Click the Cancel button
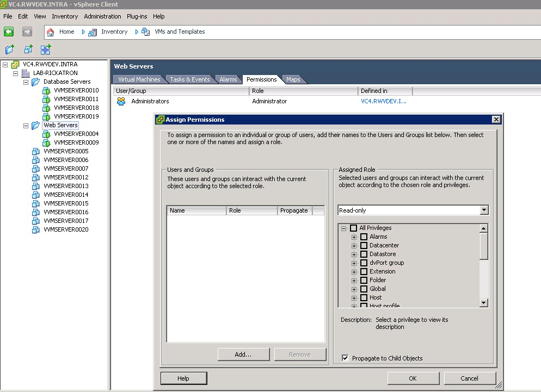The image size is (541, 392). 470,378
